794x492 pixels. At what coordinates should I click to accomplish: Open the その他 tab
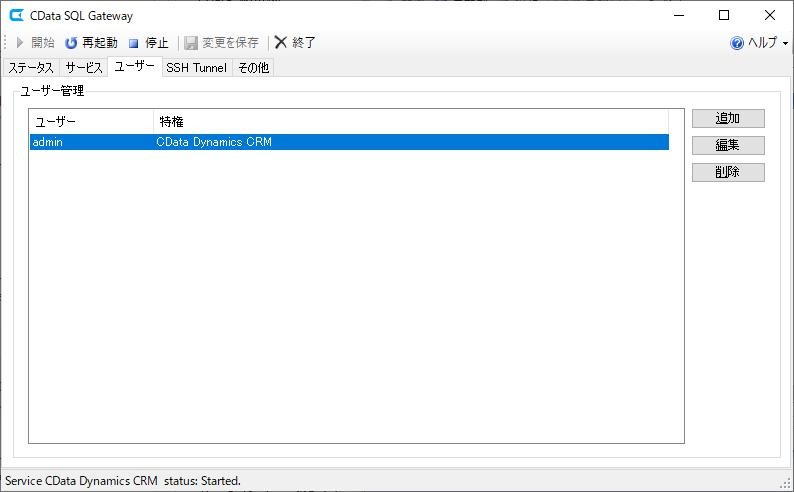(253, 67)
